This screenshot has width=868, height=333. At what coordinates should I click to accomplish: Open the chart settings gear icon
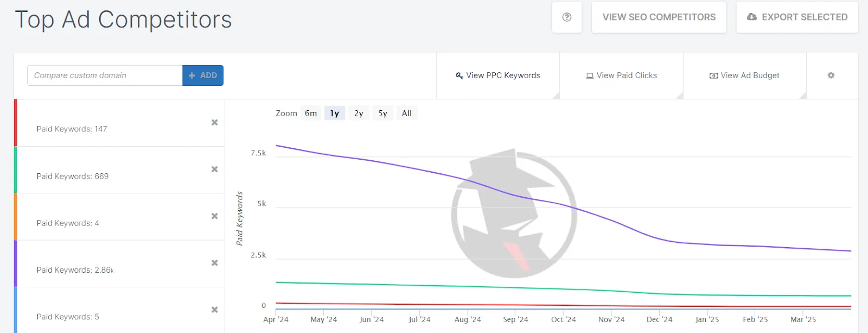[831, 76]
